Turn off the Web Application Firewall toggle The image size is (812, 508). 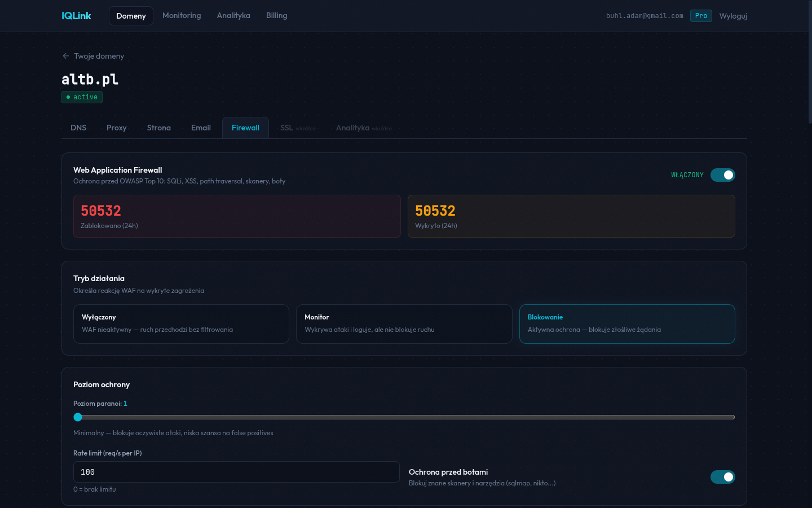[x=722, y=175]
